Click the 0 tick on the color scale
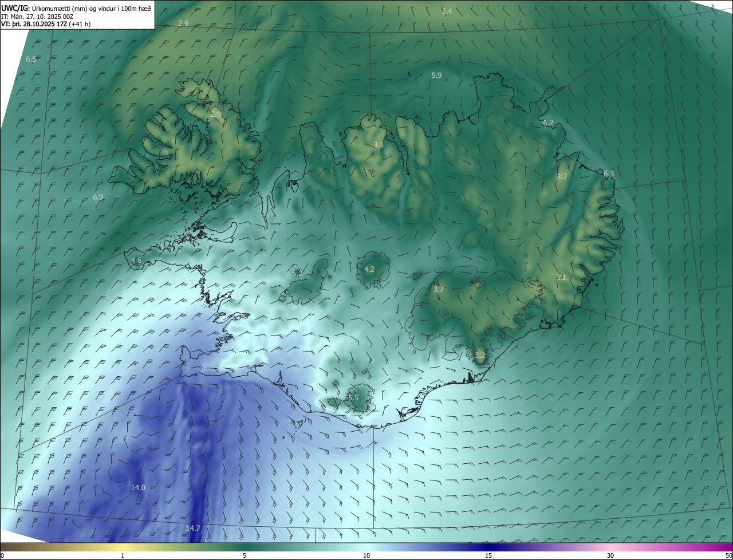Screen dimensions: 733x560 coord(2,555)
